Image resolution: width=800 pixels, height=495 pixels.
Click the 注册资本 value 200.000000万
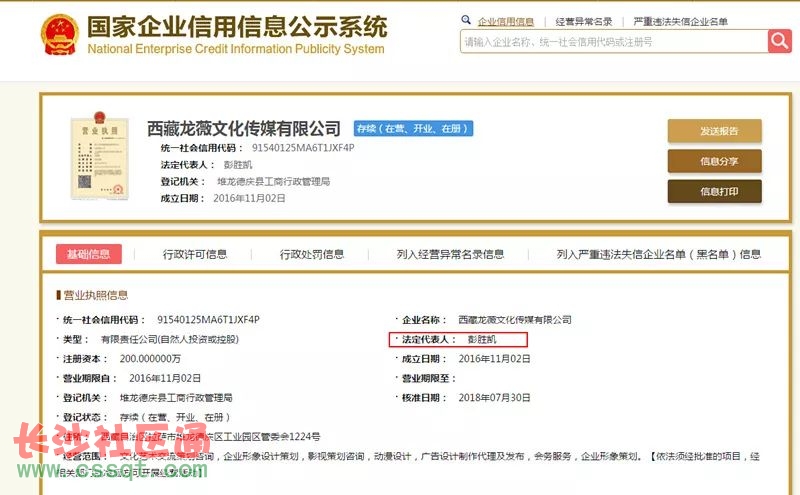pos(150,359)
